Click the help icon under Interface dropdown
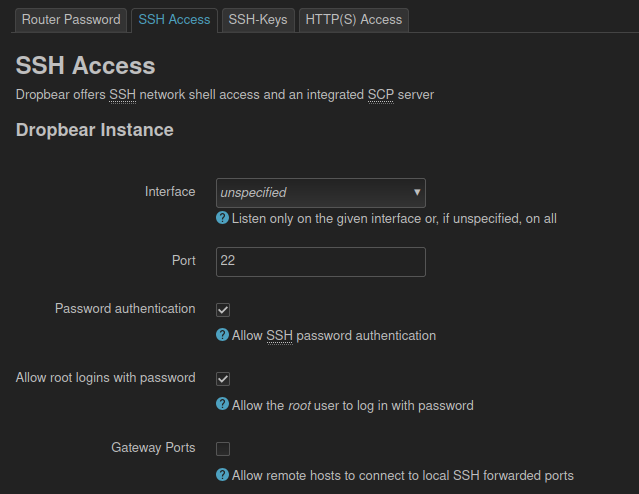Viewport: 639px width, 494px height. tap(223, 218)
